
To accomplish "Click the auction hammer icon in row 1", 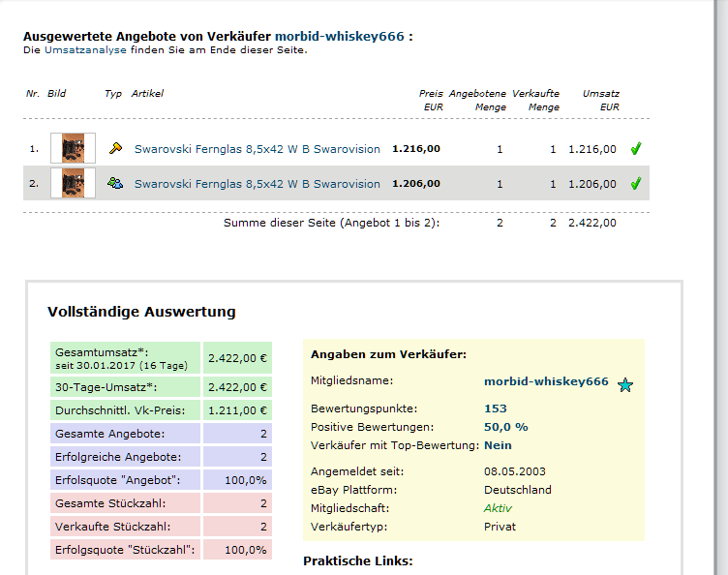I will pyautogui.click(x=115, y=148).
